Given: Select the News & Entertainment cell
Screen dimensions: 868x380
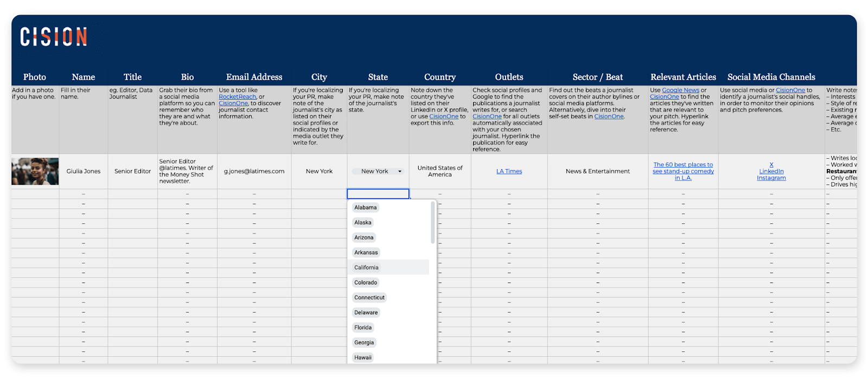Looking at the screenshot, I should [x=598, y=171].
